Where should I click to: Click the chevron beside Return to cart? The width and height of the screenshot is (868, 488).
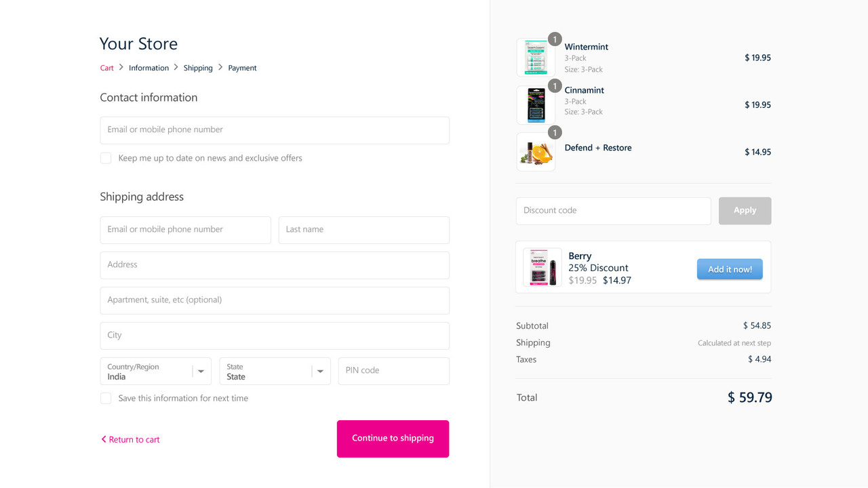tap(103, 439)
